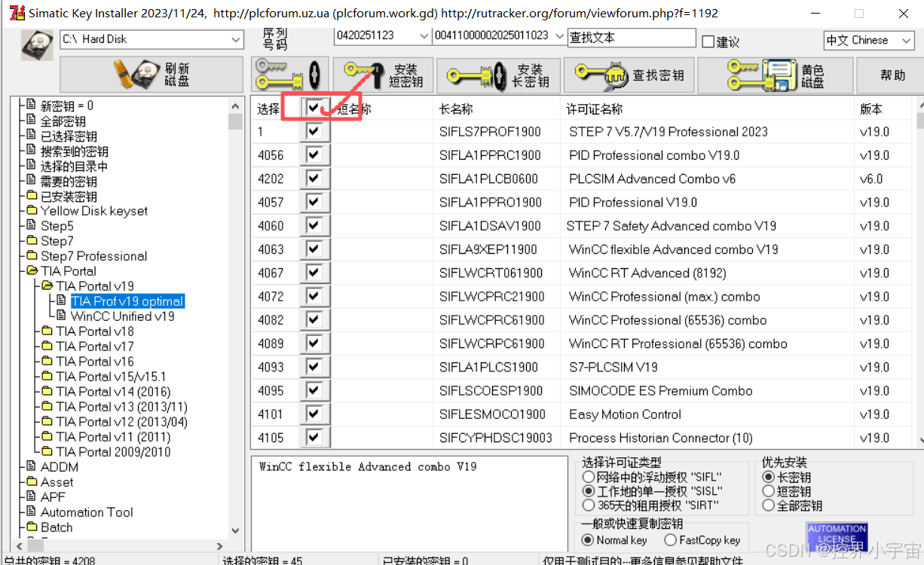924x565 pixels.
Task: Toggle checkbox for row 4202 PLCSIM Advanced
Action: pos(314,179)
